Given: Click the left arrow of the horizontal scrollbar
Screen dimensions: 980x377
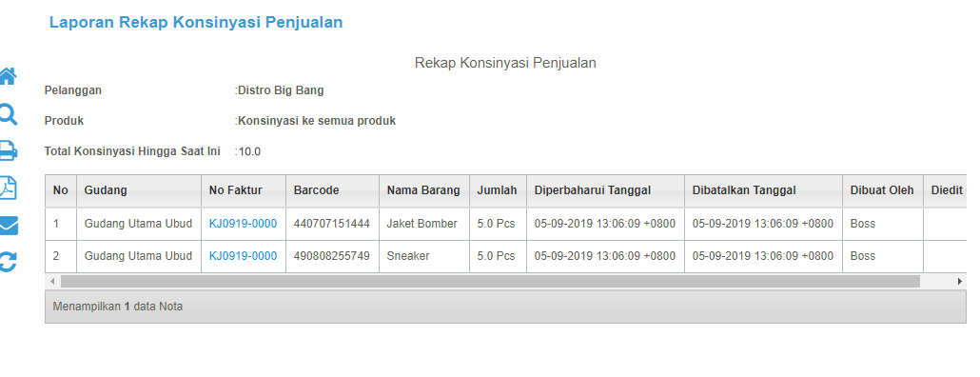Looking at the screenshot, I should point(52,282).
